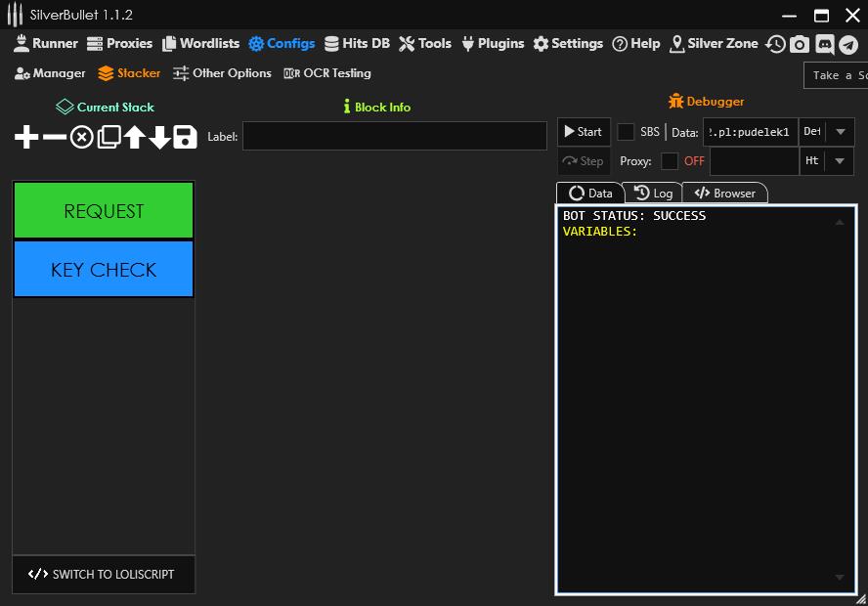Viewport: 868px width, 606px height.
Task: Switch to the config Manager tab
Action: (50, 73)
